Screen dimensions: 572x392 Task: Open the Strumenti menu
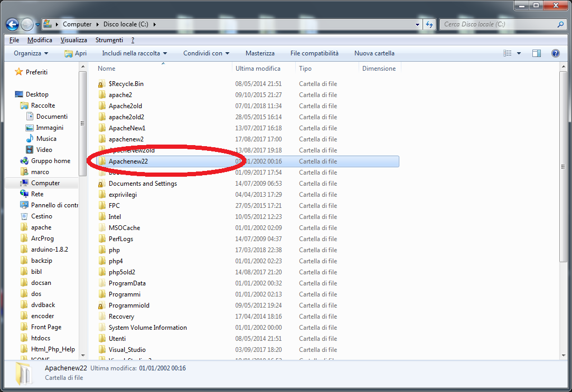[109, 40]
